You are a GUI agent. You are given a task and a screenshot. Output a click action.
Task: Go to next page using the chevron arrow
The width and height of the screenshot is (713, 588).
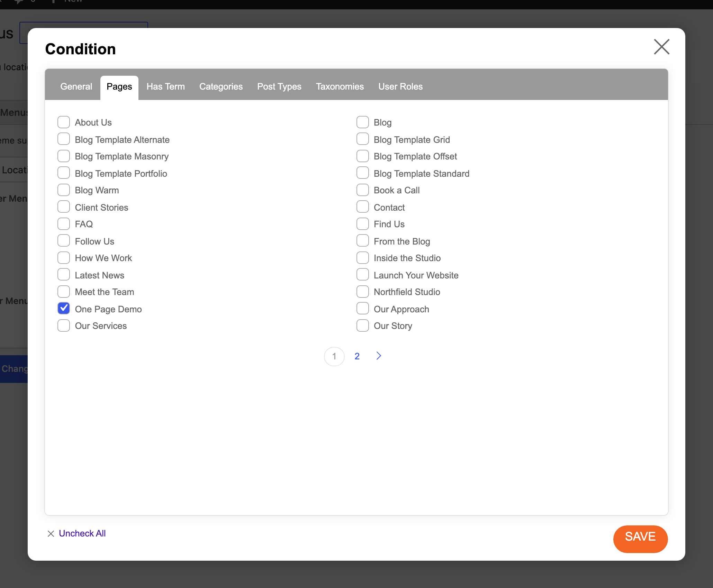pos(379,356)
